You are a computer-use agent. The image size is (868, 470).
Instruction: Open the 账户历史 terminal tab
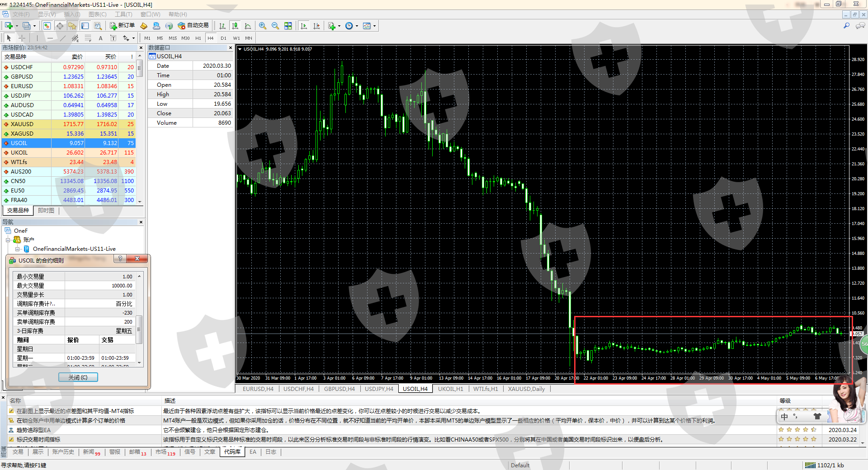(x=63, y=452)
